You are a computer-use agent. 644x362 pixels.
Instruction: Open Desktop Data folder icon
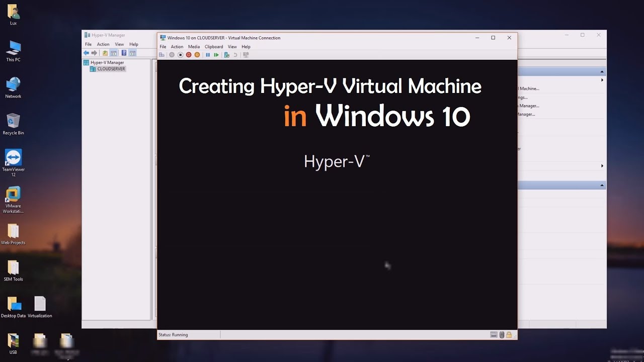click(x=13, y=307)
